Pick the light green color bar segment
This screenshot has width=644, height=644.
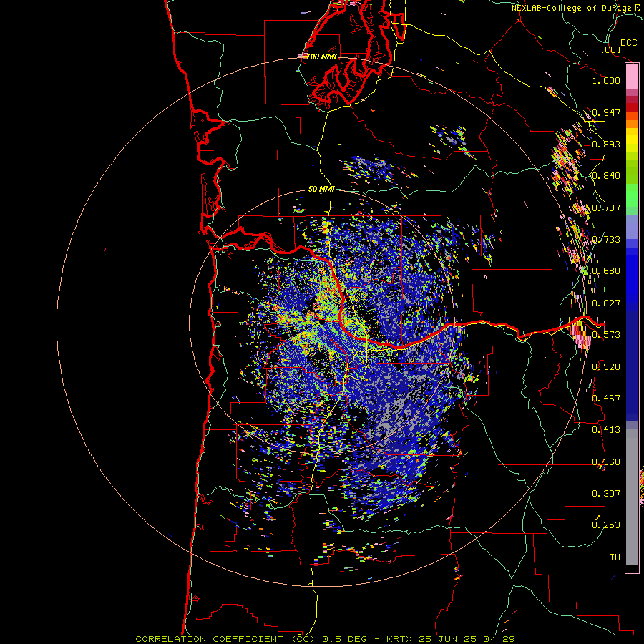[632, 195]
